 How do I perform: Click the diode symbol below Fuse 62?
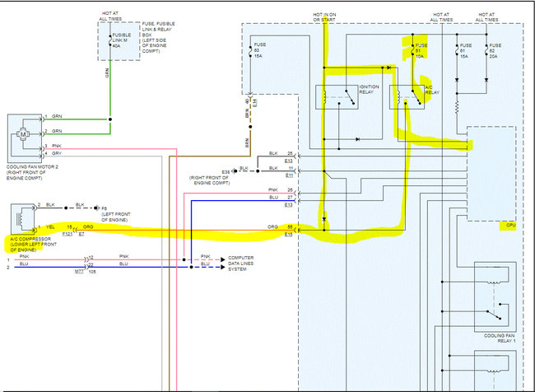click(x=486, y=80)
